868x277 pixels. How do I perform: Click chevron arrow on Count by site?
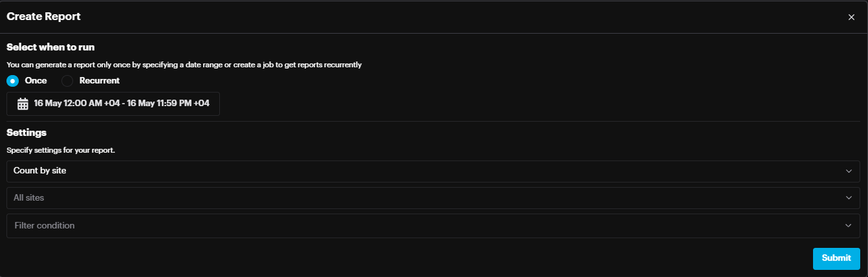tap(849, 172)
